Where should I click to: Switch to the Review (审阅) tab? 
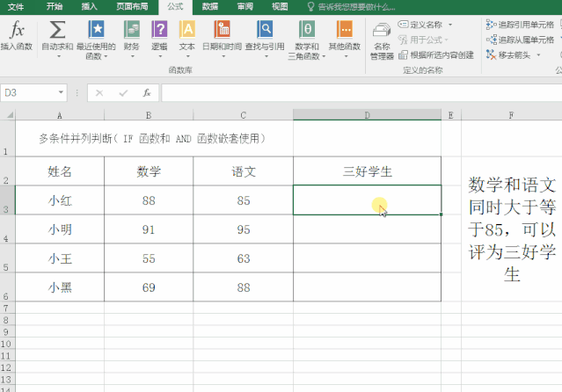click(x=245, y=6)
